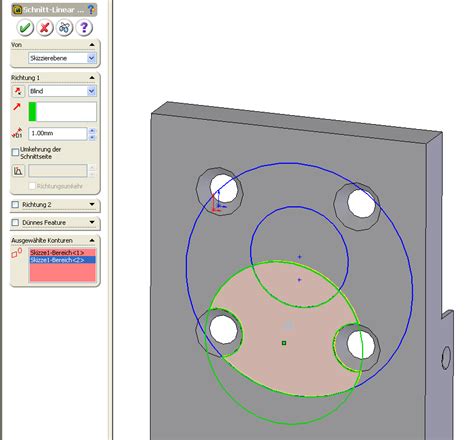
Task: Collapse the Richtung 1 section
Action: coord(92,78)
